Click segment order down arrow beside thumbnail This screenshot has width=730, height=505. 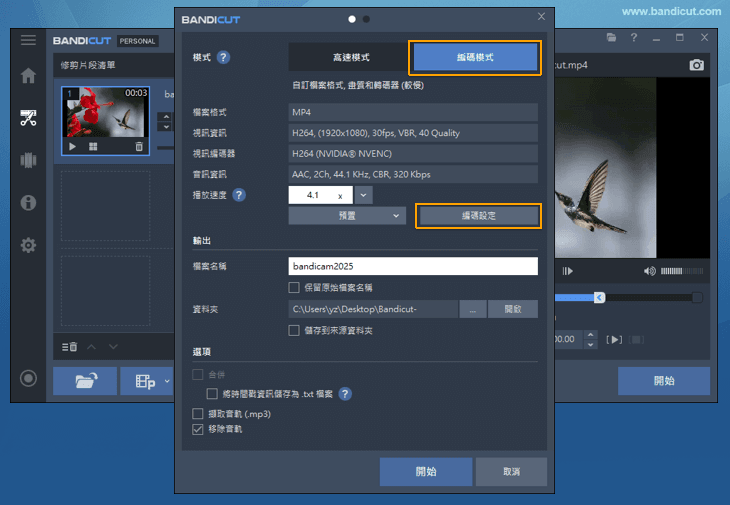[x=166, y=127]
